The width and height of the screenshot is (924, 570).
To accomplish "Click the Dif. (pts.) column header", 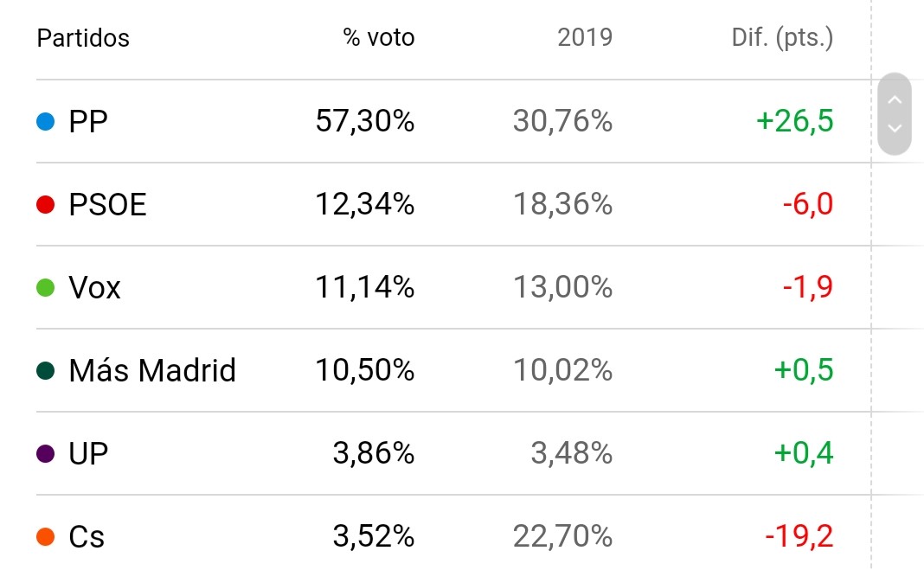I will [782, 38].
